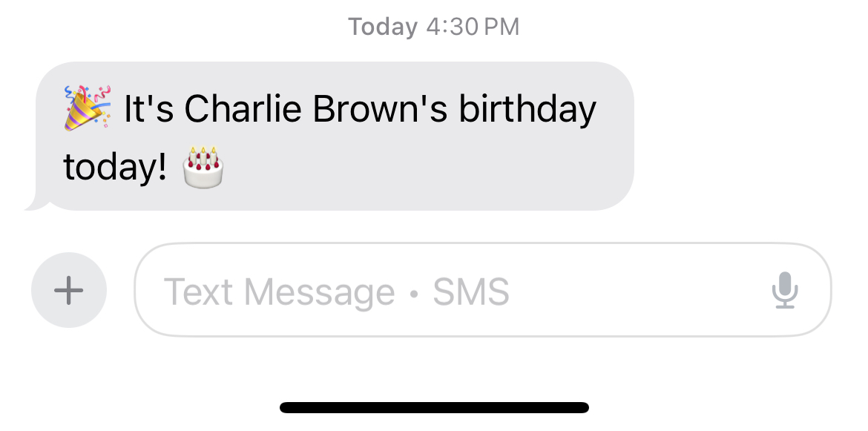The image size is (868, 431).
Task: Tap the birthday cake emoji
Action: (203, 167)
